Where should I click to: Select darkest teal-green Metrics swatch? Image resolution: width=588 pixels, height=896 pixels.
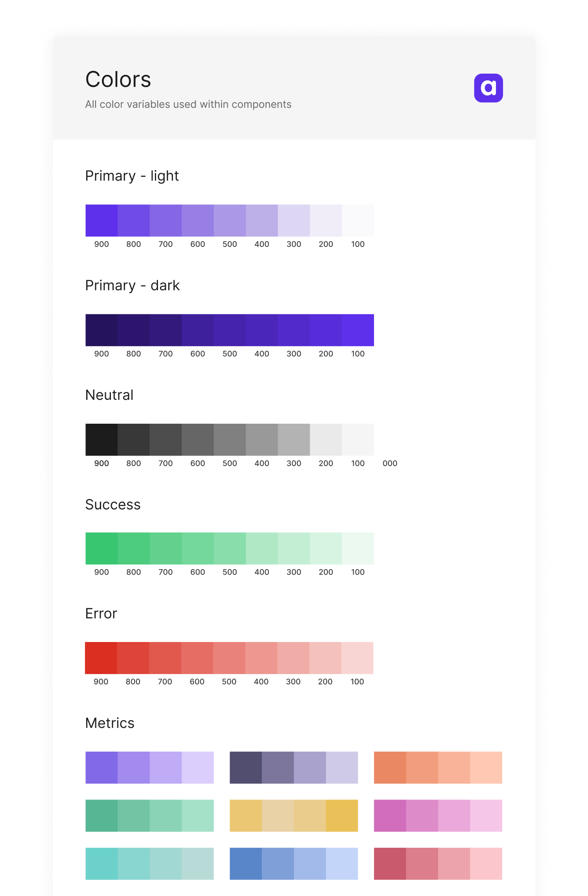pyautogui.click(x=102, y=815)
